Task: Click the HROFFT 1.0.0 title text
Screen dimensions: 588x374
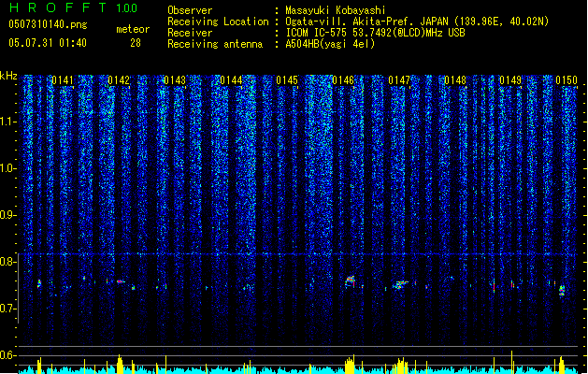Action: pyautogui.click(x=73, y=7)
